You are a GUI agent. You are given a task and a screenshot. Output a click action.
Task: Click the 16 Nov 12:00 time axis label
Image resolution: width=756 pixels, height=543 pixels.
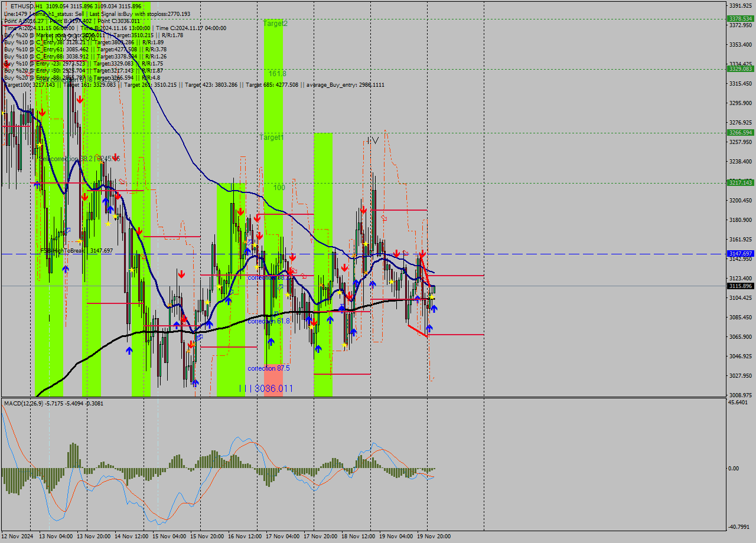(x=245, y=537)
